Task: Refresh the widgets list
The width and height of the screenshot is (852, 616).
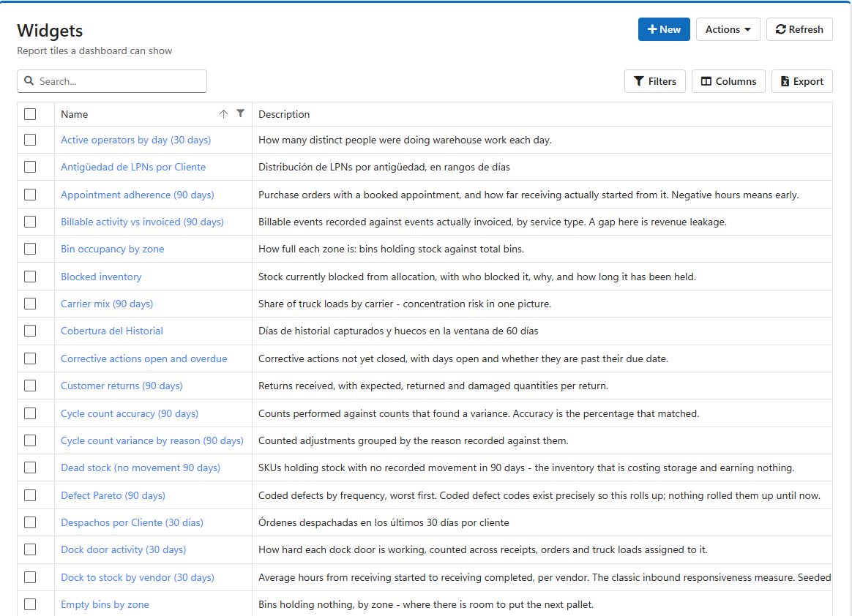Action: [799, 29]
